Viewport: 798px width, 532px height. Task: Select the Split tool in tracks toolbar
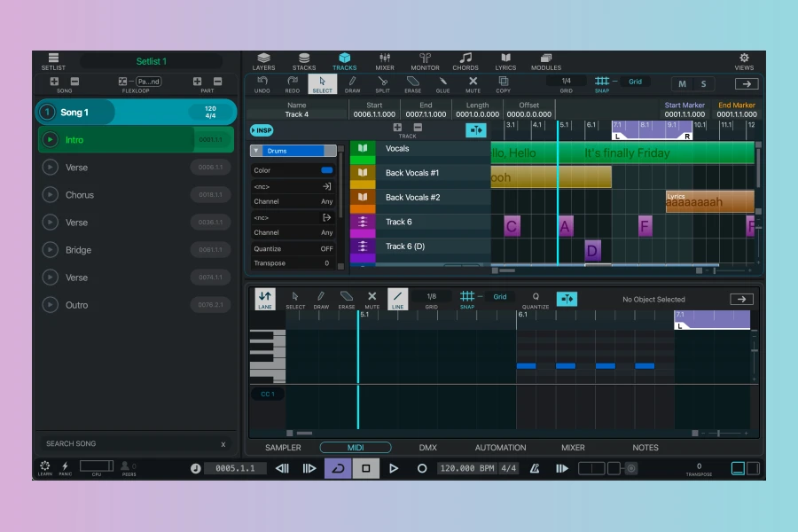pos(382,83)
